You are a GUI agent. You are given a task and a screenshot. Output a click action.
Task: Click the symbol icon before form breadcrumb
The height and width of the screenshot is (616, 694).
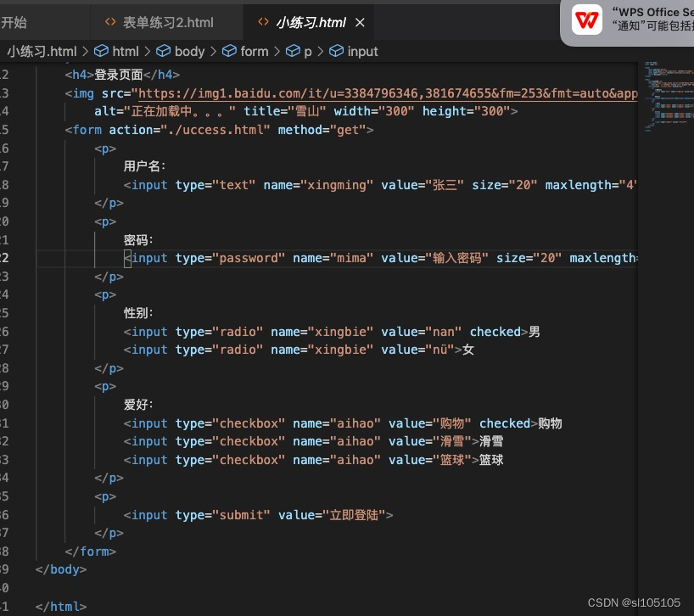pos(229,51)
